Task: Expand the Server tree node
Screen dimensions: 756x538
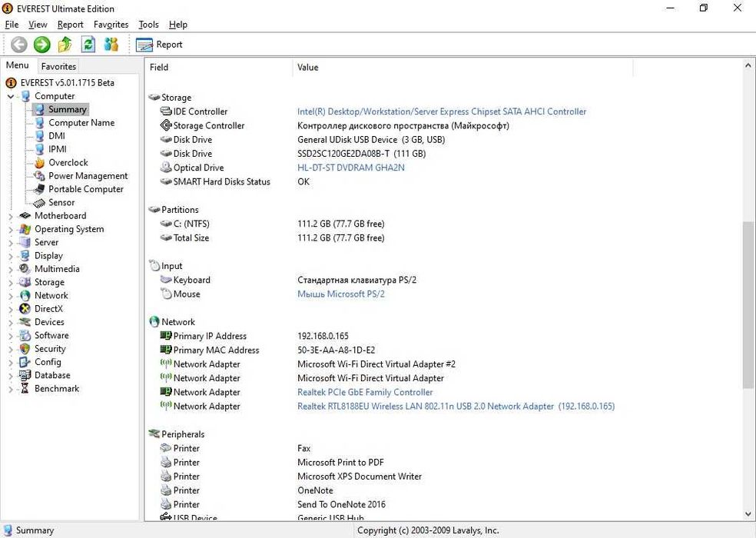Action: [11, 243]
